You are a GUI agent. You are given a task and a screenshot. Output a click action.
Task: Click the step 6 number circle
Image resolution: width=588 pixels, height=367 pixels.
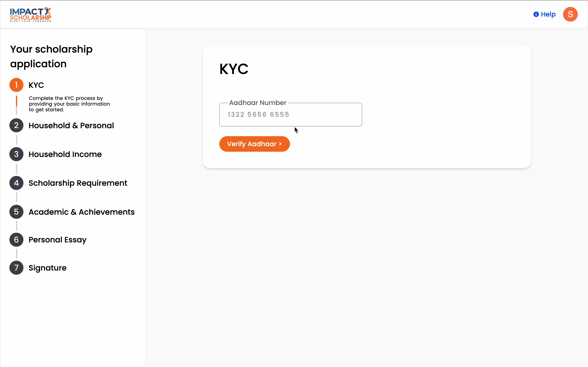(16, 240)
